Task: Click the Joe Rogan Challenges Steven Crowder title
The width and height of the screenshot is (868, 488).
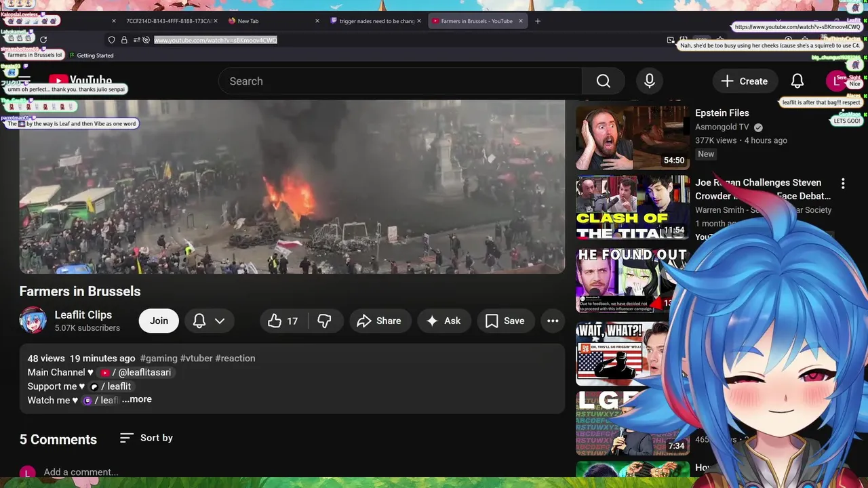Action: click(x=763, y=189)
